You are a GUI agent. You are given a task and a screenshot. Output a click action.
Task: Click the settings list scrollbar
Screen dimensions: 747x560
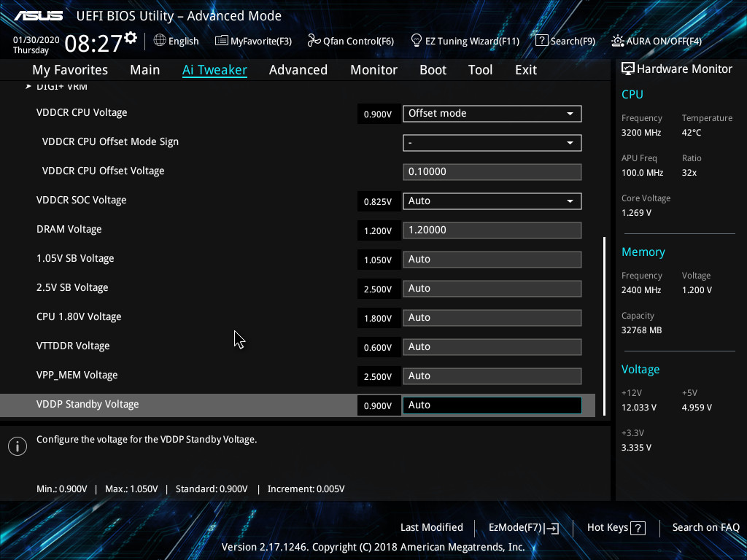click(605, 326)
